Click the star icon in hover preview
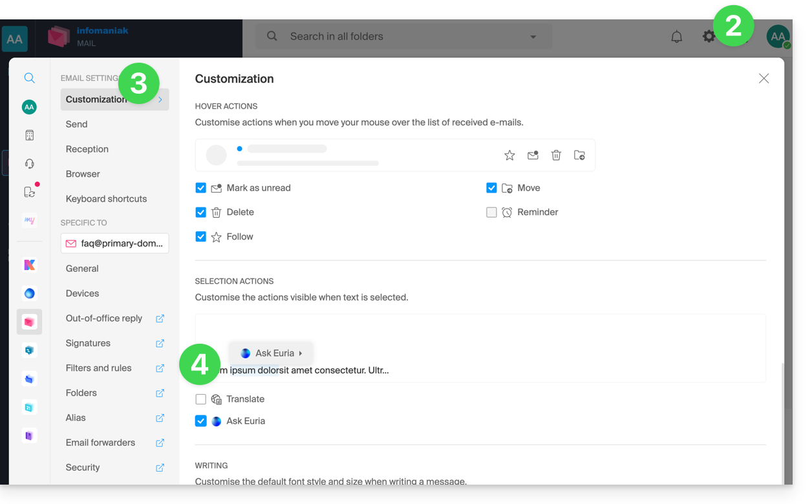The width and height of the screenshot is (812, 504). (509, 155)
